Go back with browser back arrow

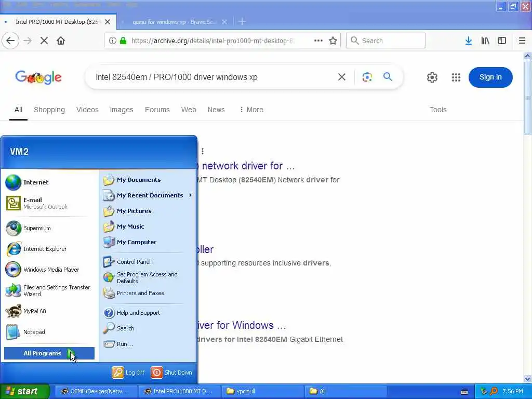(x=10, y=41)
